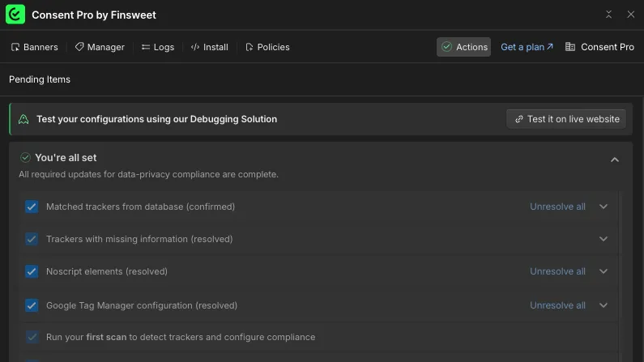The width and height of the screenshot is (644, 362).
Task: Open the Banners tab
Action: (35, 47)
